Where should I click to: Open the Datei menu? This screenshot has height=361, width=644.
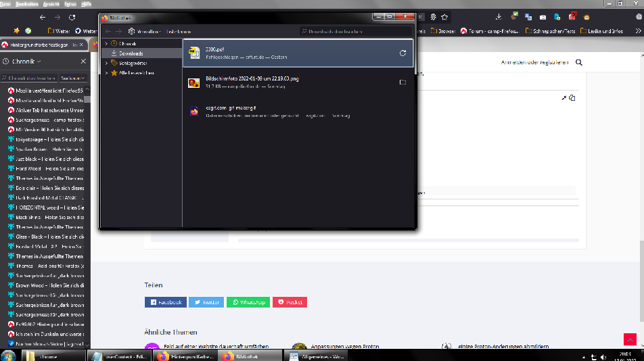click(5, 4)
